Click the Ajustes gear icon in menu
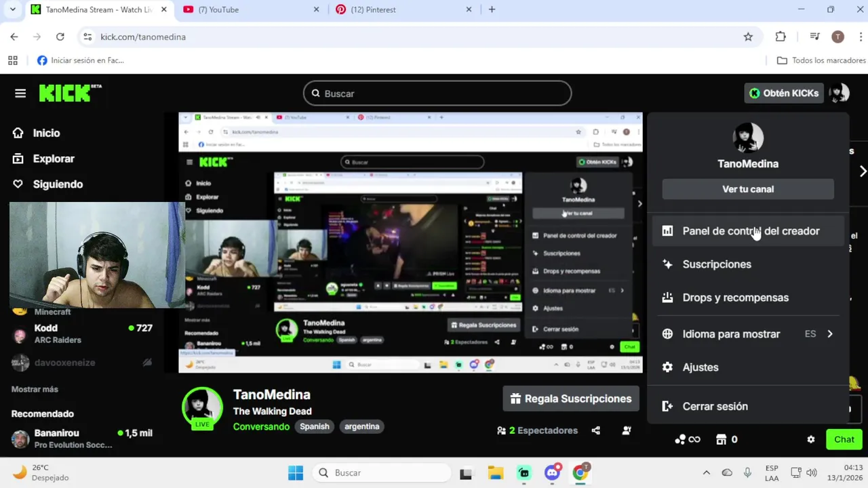This screenshot has width=868, height=488. (x=667, y=367)
